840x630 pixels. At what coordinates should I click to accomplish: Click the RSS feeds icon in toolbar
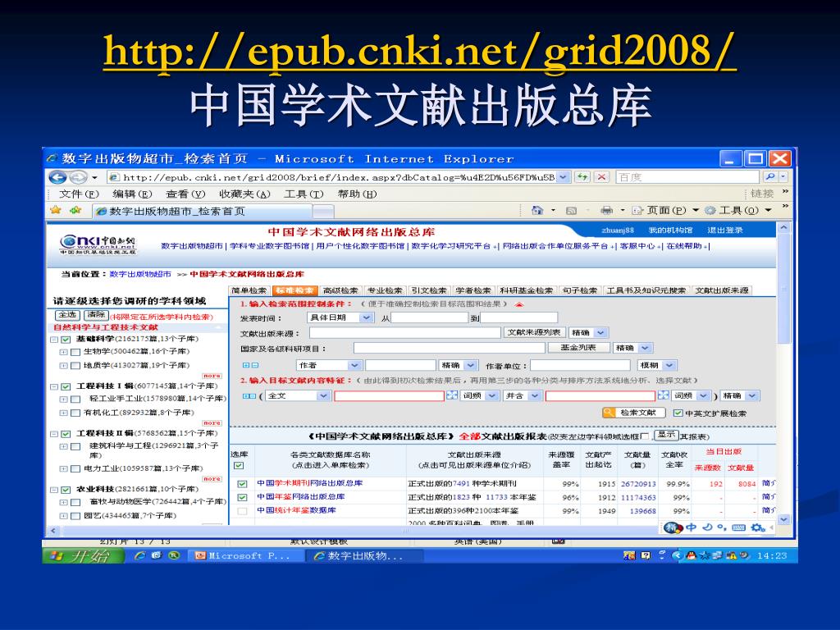(x=572, y=211)
